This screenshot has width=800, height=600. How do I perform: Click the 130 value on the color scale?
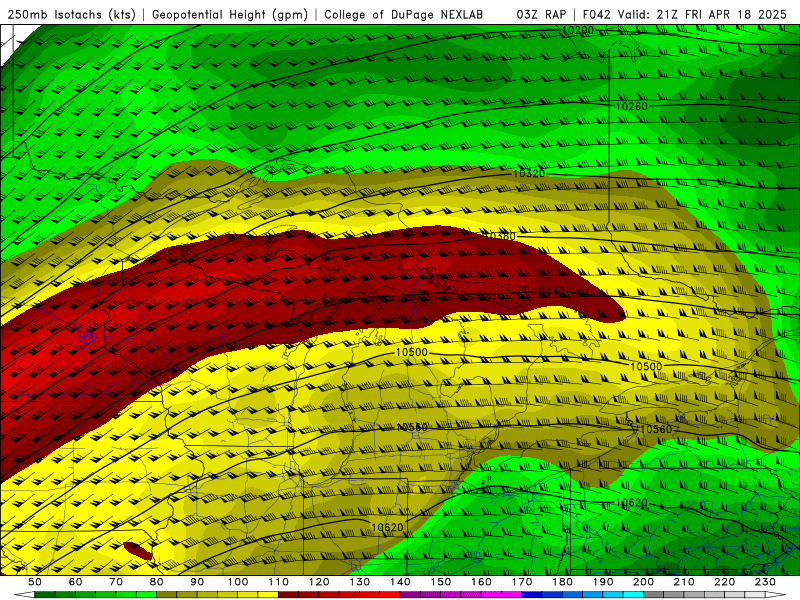point(360,582)
